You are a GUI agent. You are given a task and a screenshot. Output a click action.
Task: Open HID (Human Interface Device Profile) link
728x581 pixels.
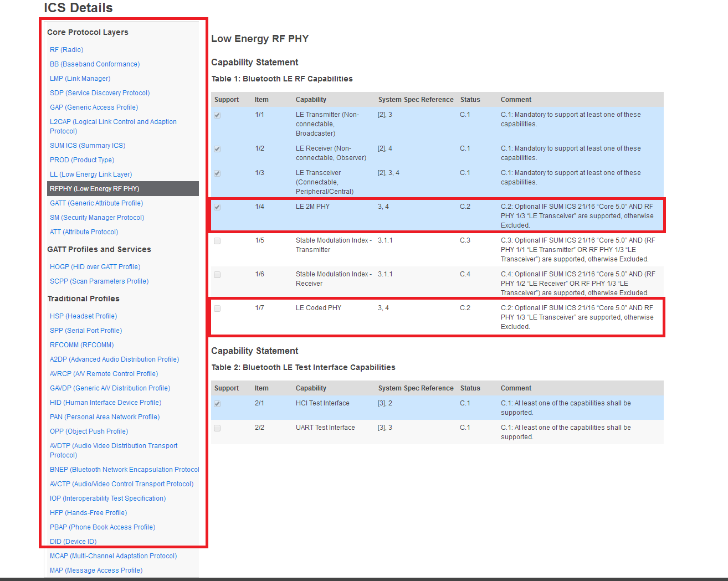(106, 403)
